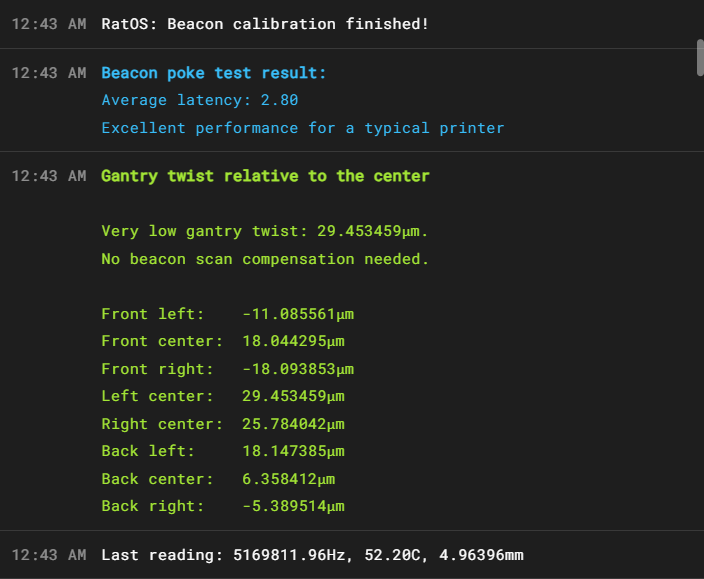This screenshot has height=579, width=704.
Task: Select the 'Back right:' label
Action: point(153,506)
